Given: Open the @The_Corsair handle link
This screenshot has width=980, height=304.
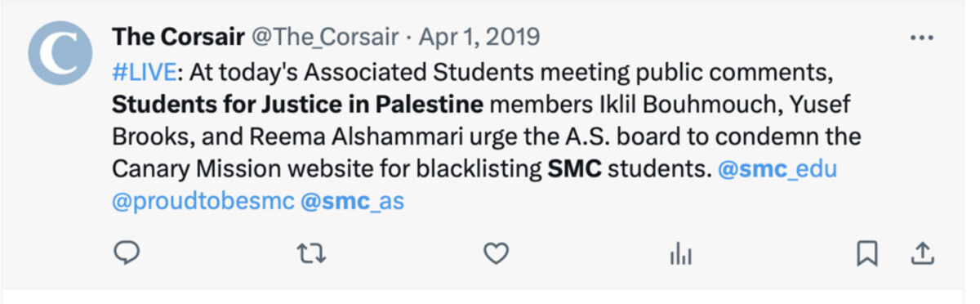Looking at the screenshot, I should [324, 37].
